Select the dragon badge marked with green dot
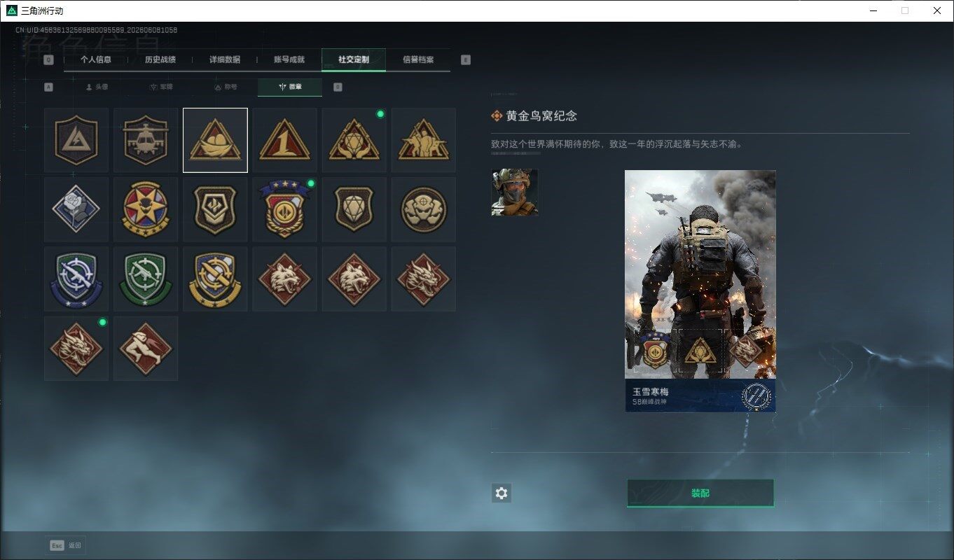 [x=76, y=348]
